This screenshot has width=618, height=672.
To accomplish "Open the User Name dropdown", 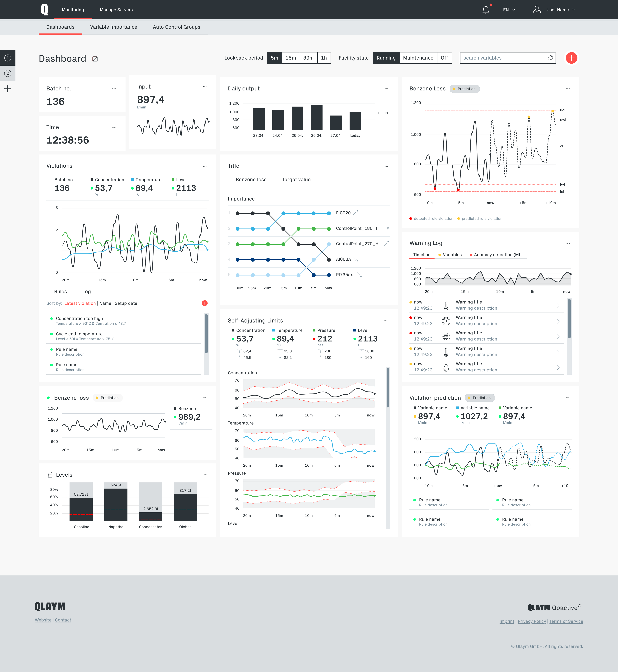I will click(561, 10).
